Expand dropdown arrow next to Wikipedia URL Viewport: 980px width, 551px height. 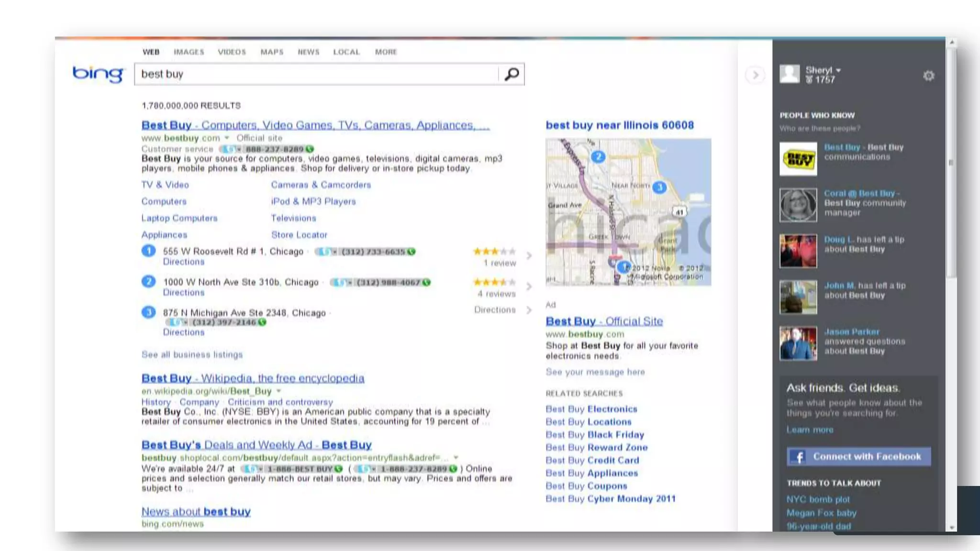pyautogui.click(x=278, y=391)
